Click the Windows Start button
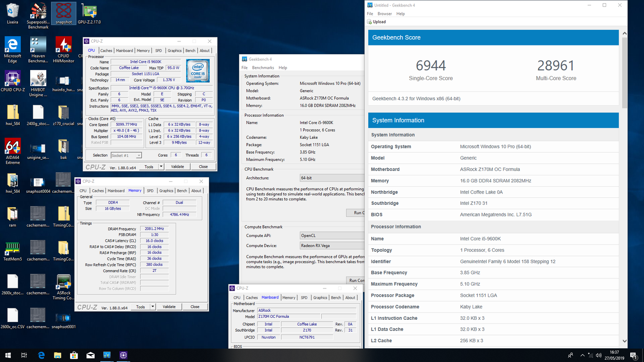 tap(8, 355)
